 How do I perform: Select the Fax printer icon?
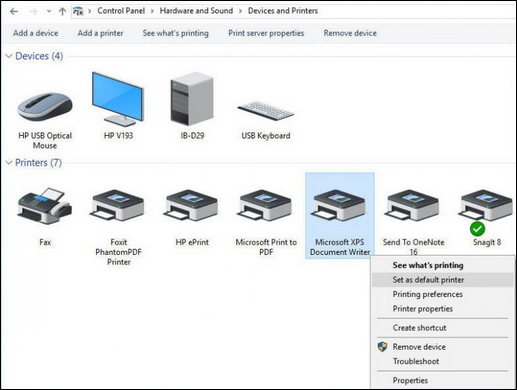tap(44, 206)
